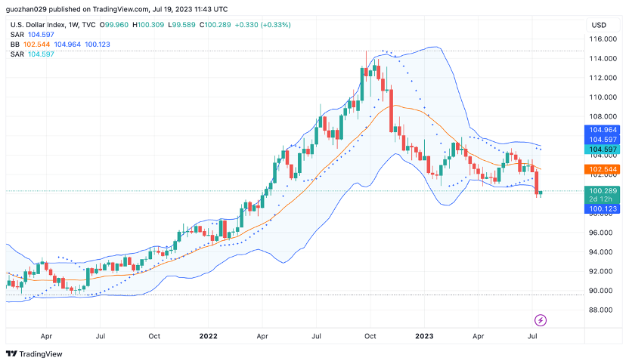Click the blue 104.597 price label
Image resolution: width=629 pixels, height=364 pixels.
602,140
